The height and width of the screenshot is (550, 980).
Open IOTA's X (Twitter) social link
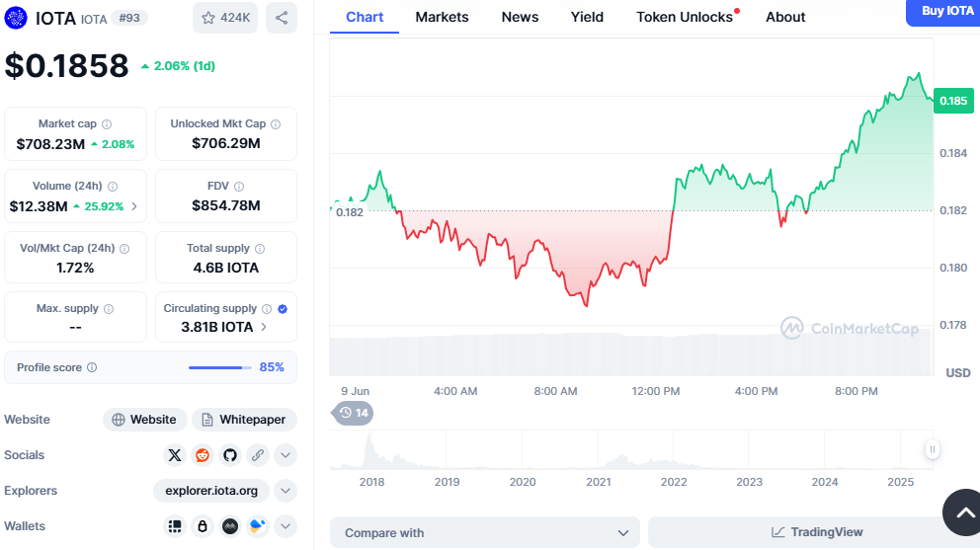(x=175, y=455)
